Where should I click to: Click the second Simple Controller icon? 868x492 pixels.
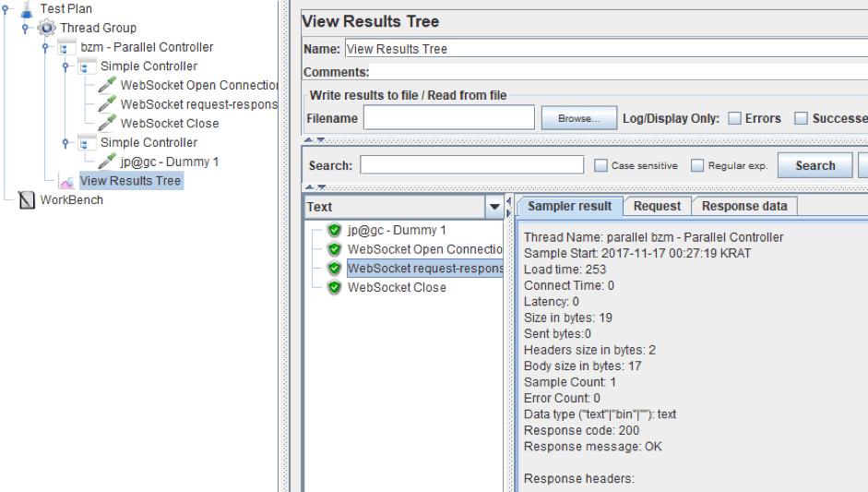coord(87,142)
